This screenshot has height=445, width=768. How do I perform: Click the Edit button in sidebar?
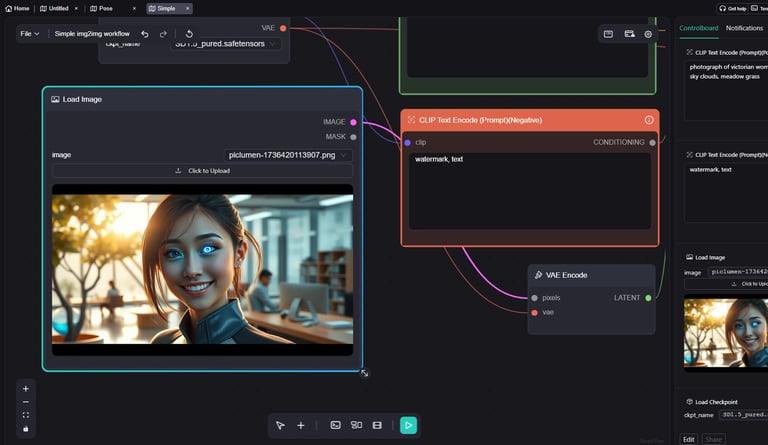(689, 439)
